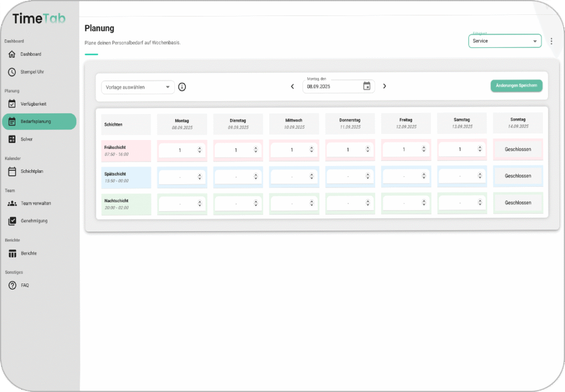This screenshot has height=392, width=565.
Task: Open Stempel Uhr clock icon
Action: tap(12, 72)
